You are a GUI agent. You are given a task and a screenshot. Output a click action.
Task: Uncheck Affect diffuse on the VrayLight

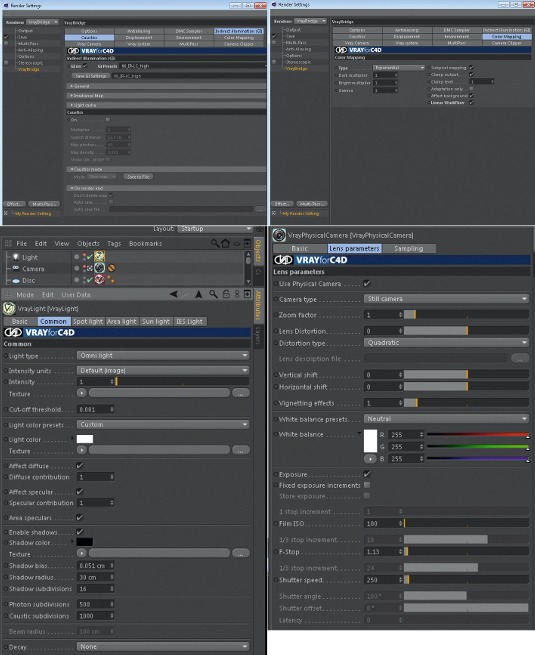tap(80, 465)
